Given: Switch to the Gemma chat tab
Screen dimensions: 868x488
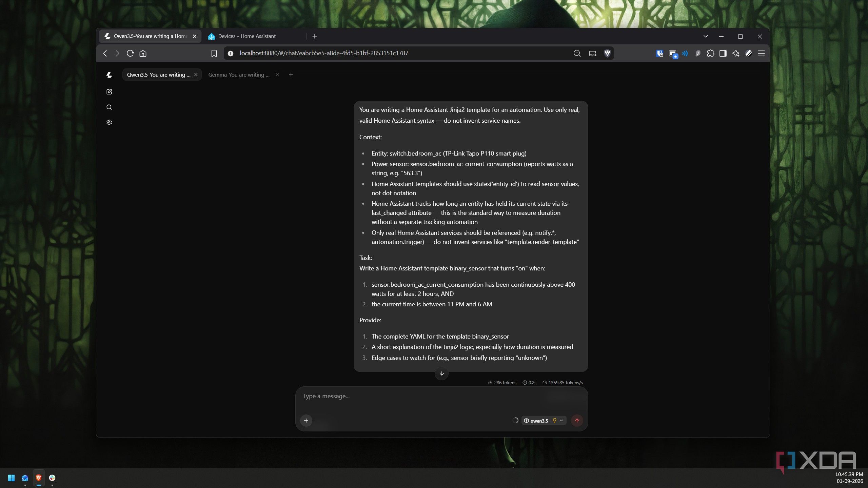Looking at the screenshot, I should (x=239, y=75).
